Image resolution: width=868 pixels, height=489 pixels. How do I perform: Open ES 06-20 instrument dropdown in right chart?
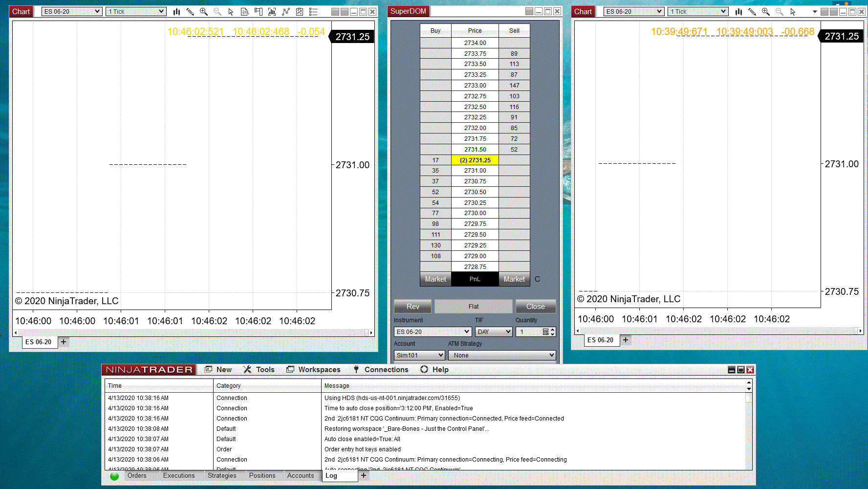click(634, 12)
